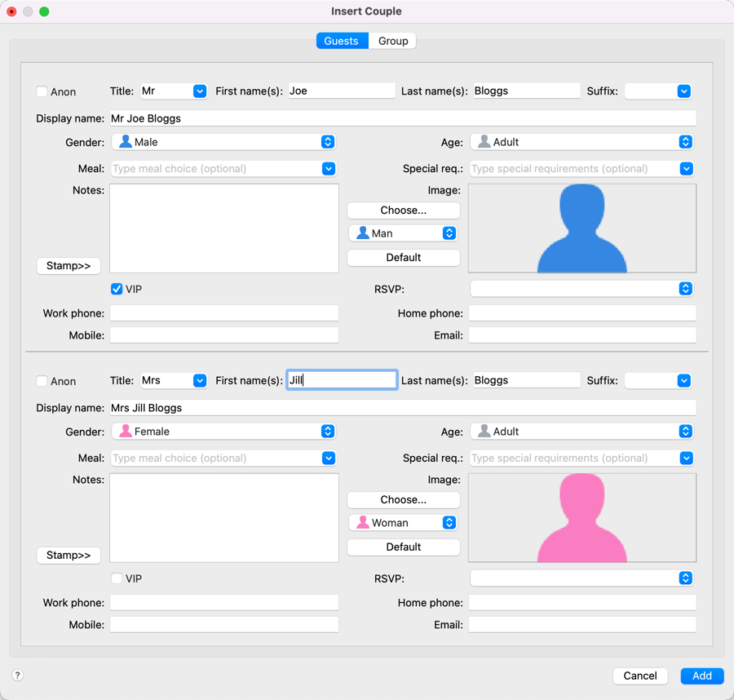Click the help question mark icon
The height and width of the screenshot is (700, 734).
tap(17, 676)
